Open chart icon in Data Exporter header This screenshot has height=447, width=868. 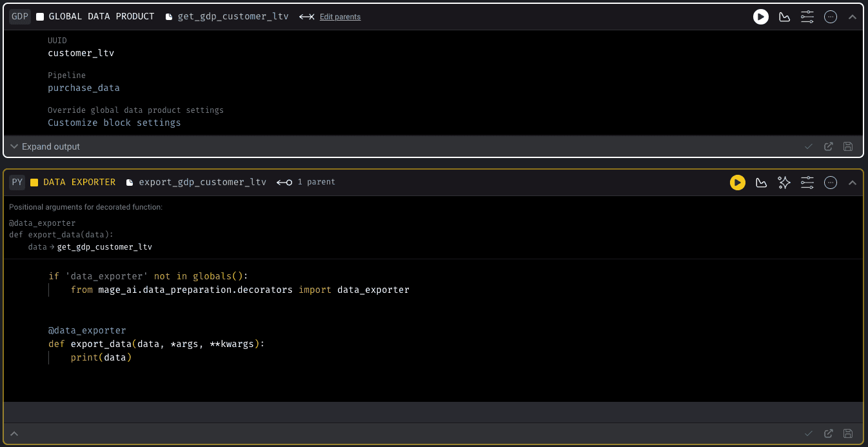[761, 183]
